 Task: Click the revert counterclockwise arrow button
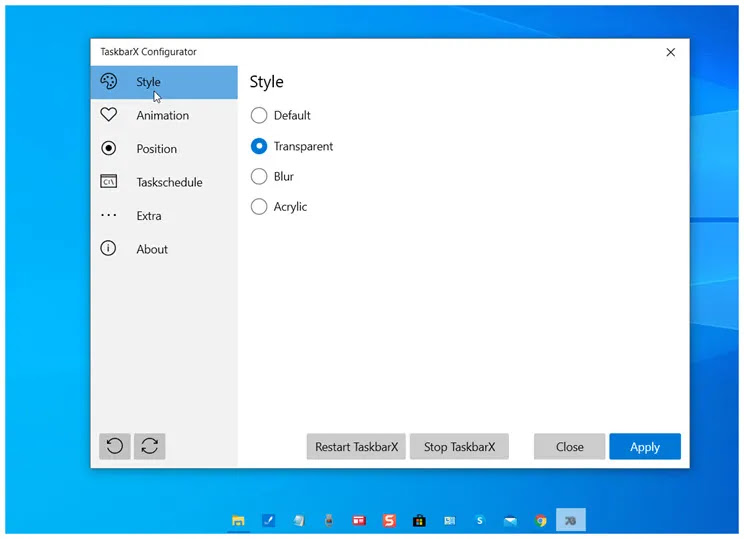(x=115, y=446)
